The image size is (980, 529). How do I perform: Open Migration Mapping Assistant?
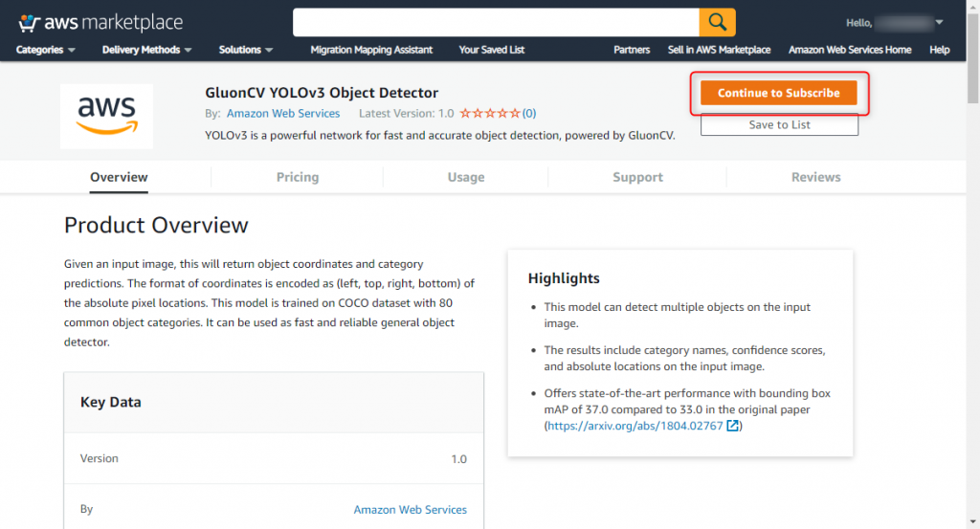(371, 50)
